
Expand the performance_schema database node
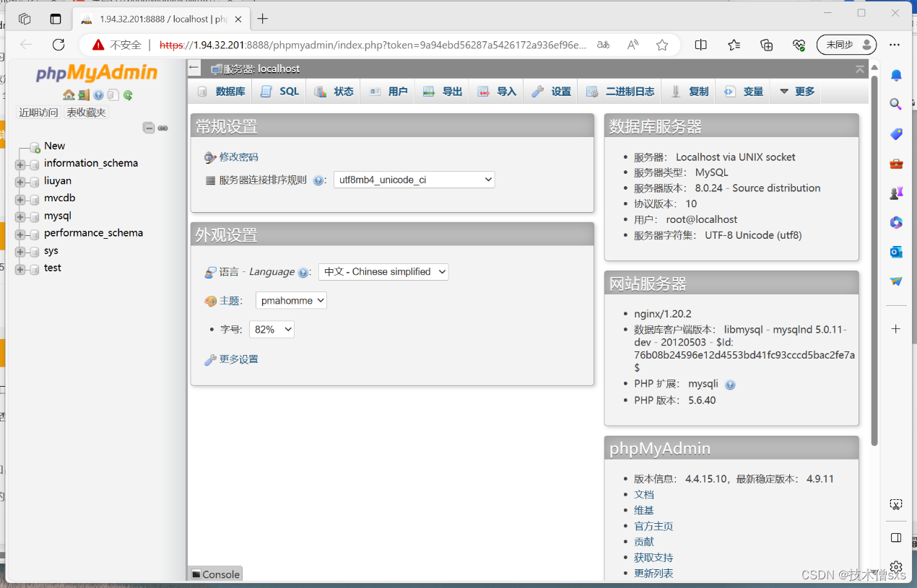[20, 234]
